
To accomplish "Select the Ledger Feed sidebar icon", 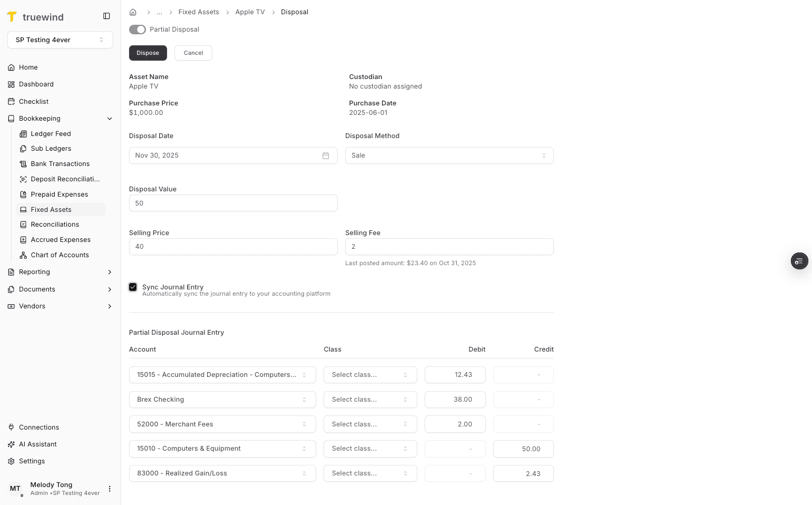I will point(23,133).
